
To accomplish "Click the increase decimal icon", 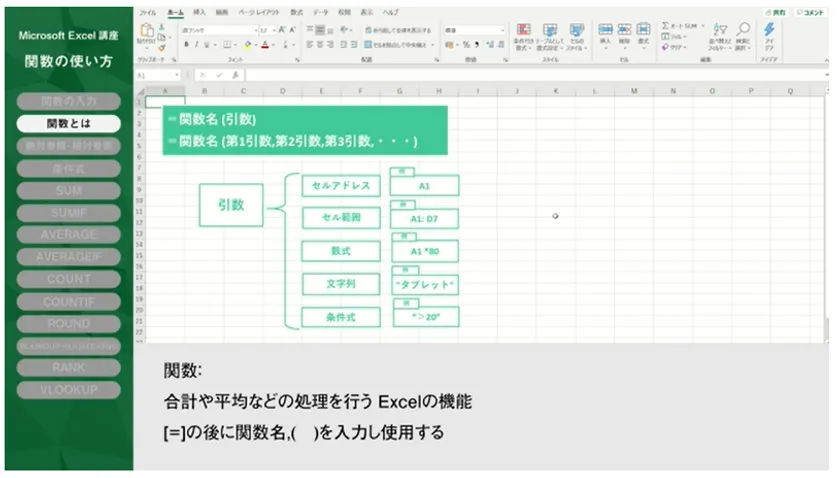I will (x=490, y=45).
